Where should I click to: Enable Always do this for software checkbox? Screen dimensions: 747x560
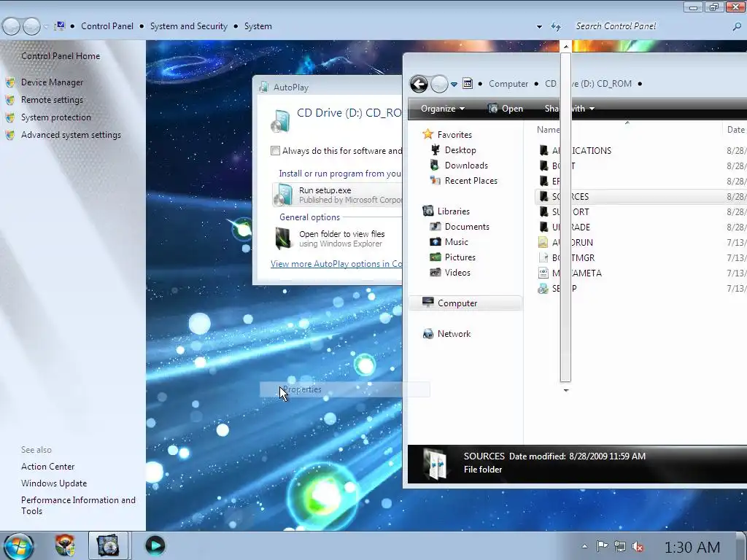coord(275,151)
